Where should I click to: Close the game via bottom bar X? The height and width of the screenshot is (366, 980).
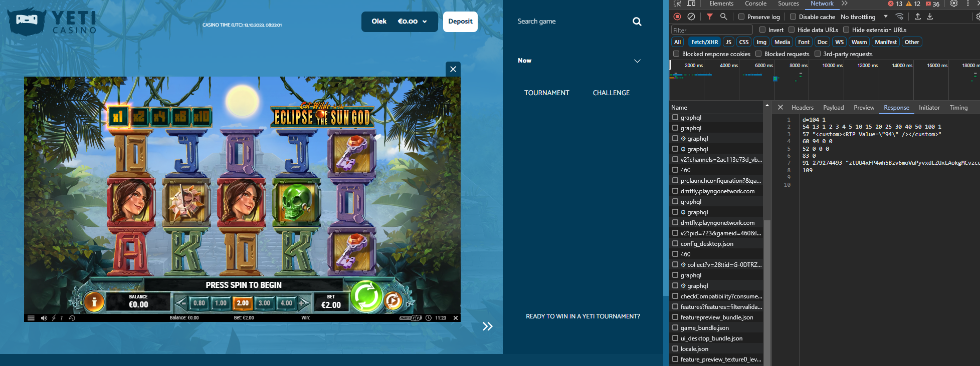click(456, 318)
